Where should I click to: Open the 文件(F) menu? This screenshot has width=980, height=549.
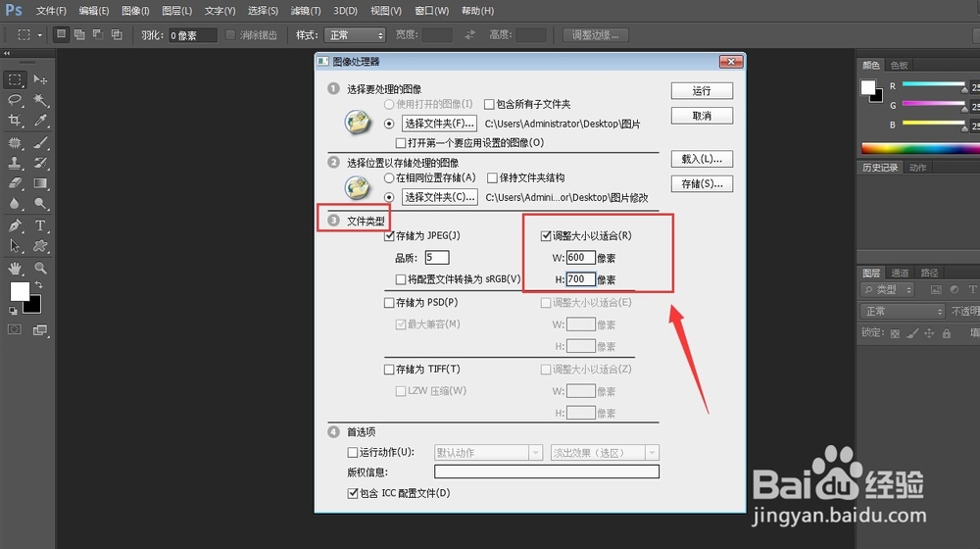point(51,11)
